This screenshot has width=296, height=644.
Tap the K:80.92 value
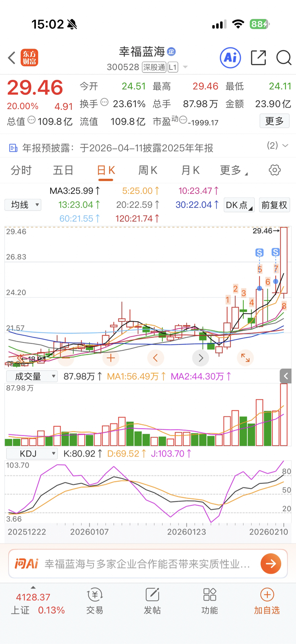point(83,454)
